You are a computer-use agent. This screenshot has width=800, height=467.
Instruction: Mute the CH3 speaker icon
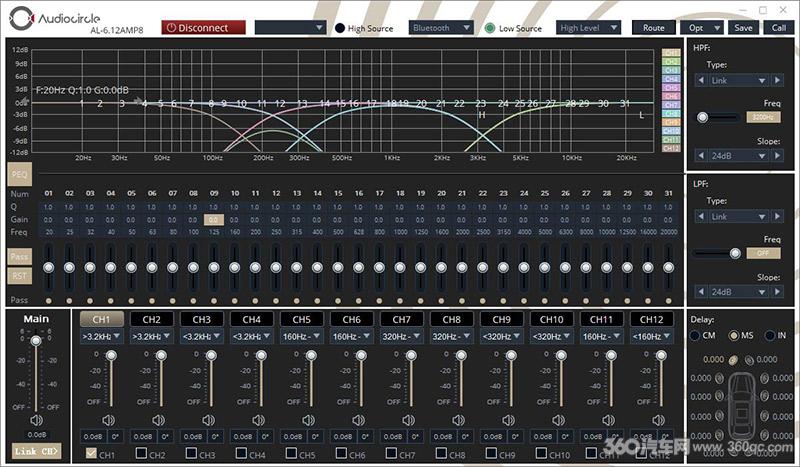[208, 420]
